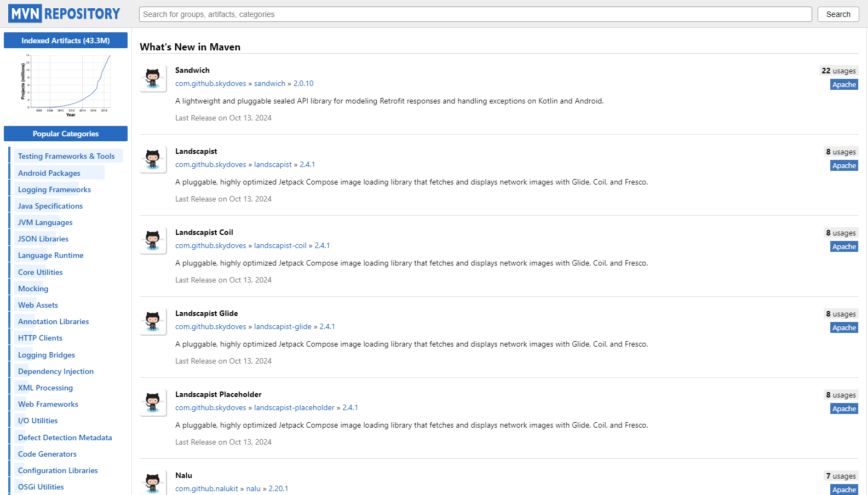Click com.github.nalukit group link
The height and width of the screenshot is (495, 868).
206,488
